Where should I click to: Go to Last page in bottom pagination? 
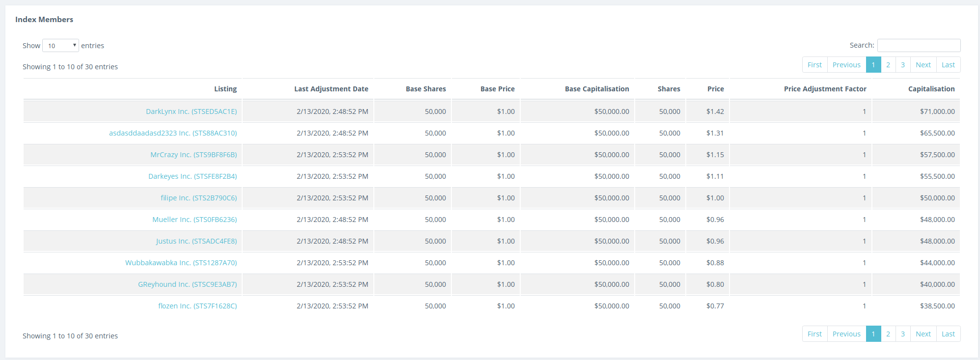pyautogui.click(x=948, y=334)
